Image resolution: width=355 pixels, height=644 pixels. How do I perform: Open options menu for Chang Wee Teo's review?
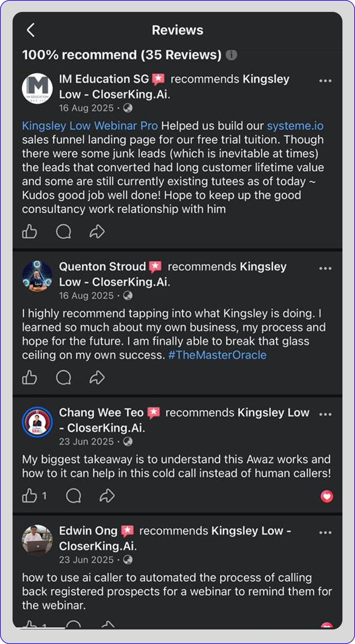point(325,415)
